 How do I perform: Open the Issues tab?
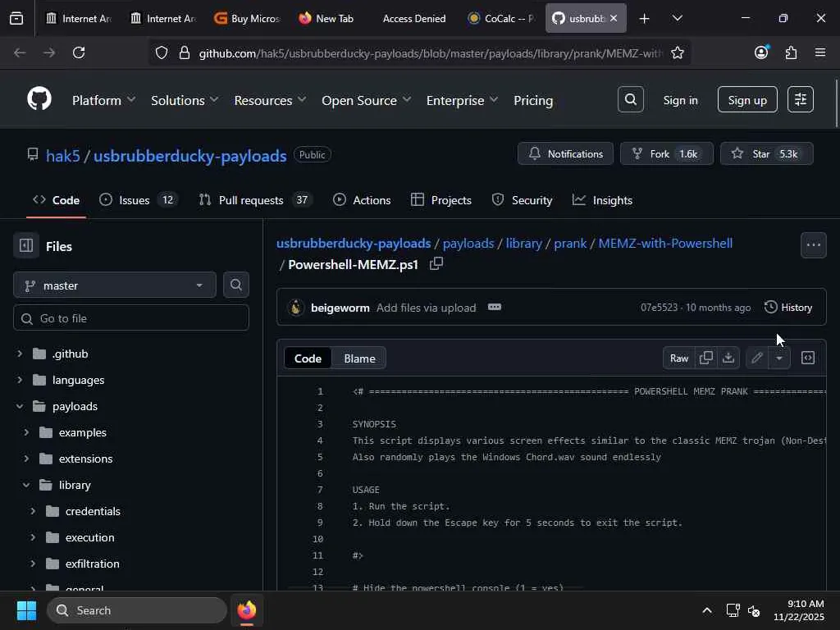click(138, 200)
